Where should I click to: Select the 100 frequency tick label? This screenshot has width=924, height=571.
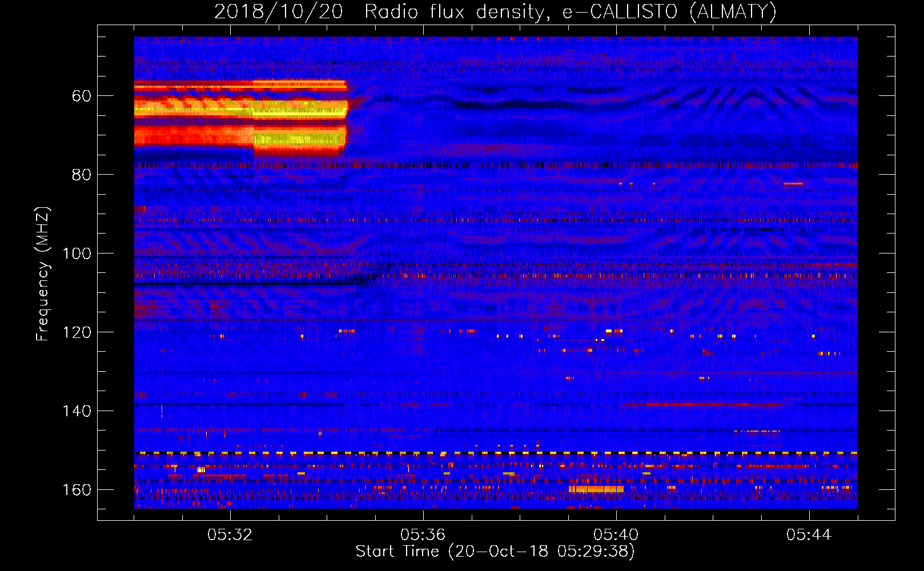[x=77, y=254]
